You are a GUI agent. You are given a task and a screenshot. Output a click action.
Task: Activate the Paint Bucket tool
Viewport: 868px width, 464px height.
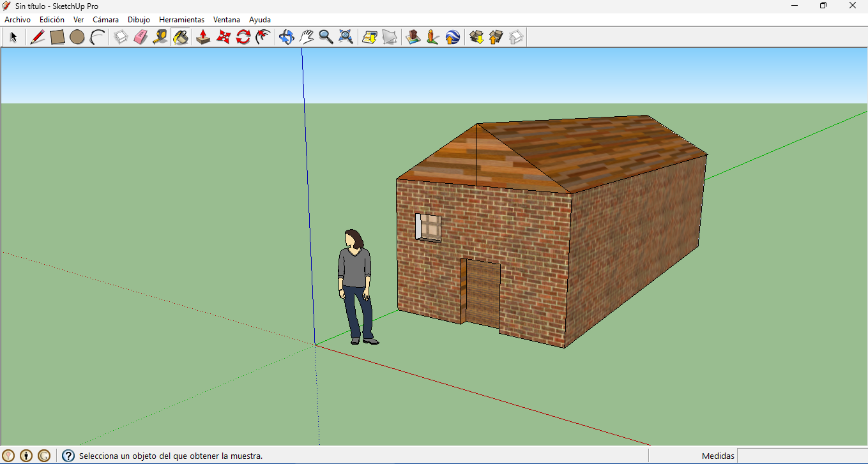point(181,37)
